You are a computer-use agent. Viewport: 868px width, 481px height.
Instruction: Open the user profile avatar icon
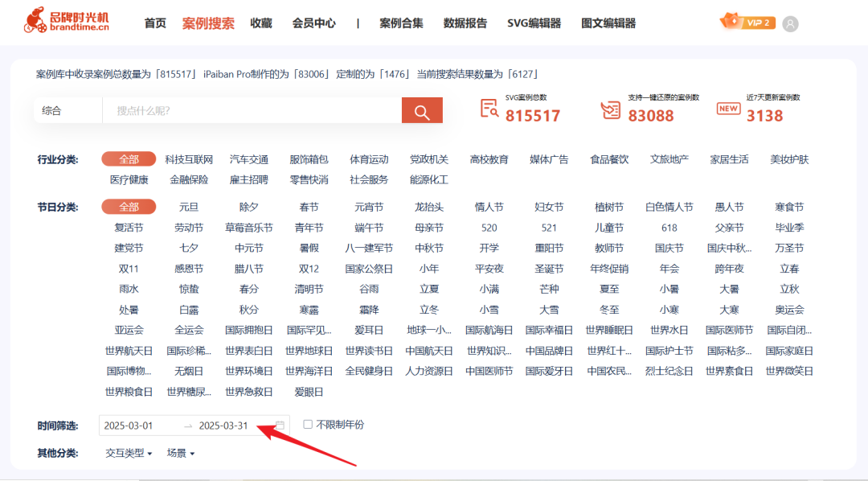click(790, 23)
